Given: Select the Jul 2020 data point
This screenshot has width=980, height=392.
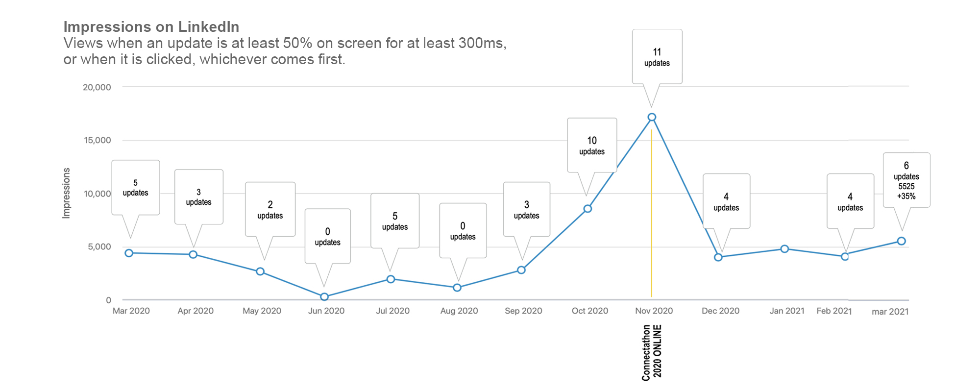Looking at the screenshot, I should coord(391,279).
